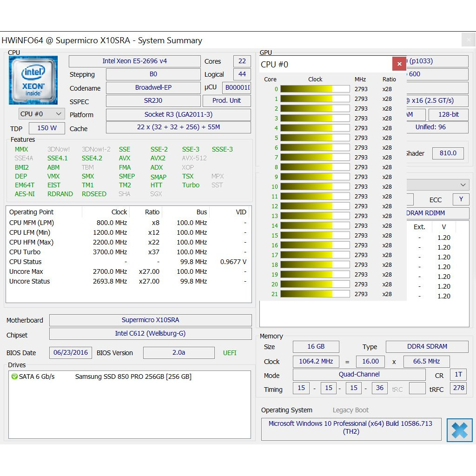Click the Logical value 44
The image size is (476, 476).
tap(242, 74)
